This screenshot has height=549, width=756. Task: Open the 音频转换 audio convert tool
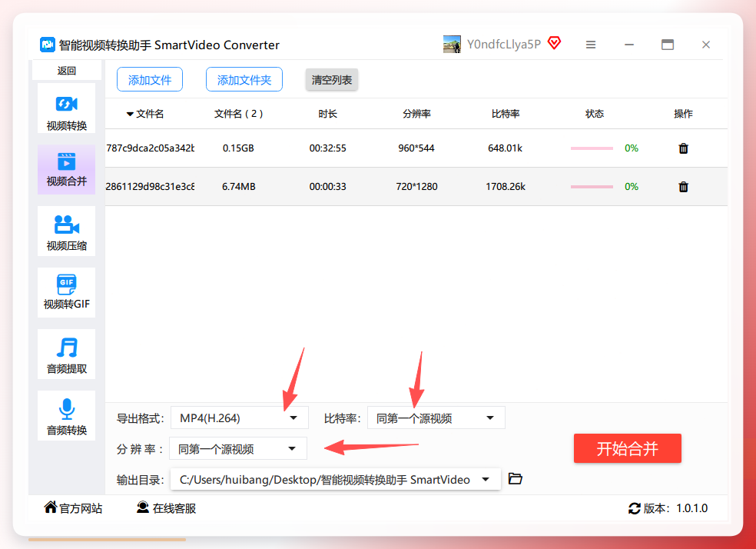pyautogui.click(x=67, y=415)
